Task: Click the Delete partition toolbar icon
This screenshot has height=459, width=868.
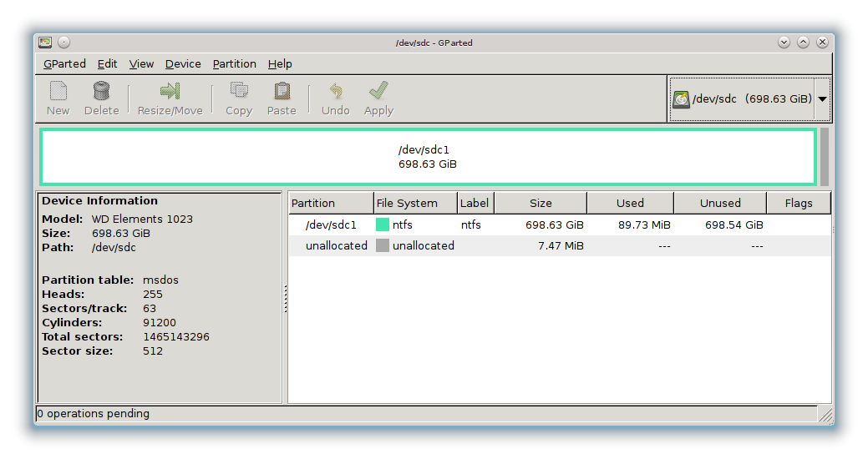Action: pos(101,91)
